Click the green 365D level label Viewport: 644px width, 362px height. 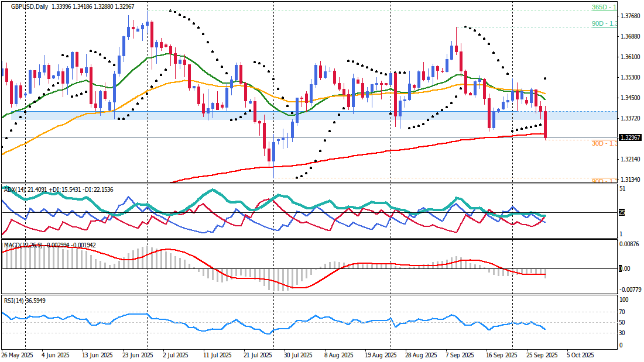(x=604, y=8)
